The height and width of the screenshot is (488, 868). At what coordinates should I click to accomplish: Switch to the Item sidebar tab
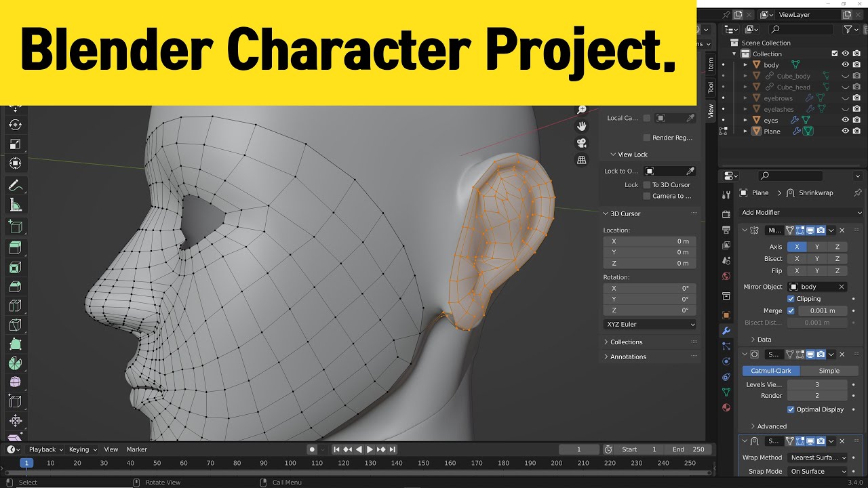point(711,64)
